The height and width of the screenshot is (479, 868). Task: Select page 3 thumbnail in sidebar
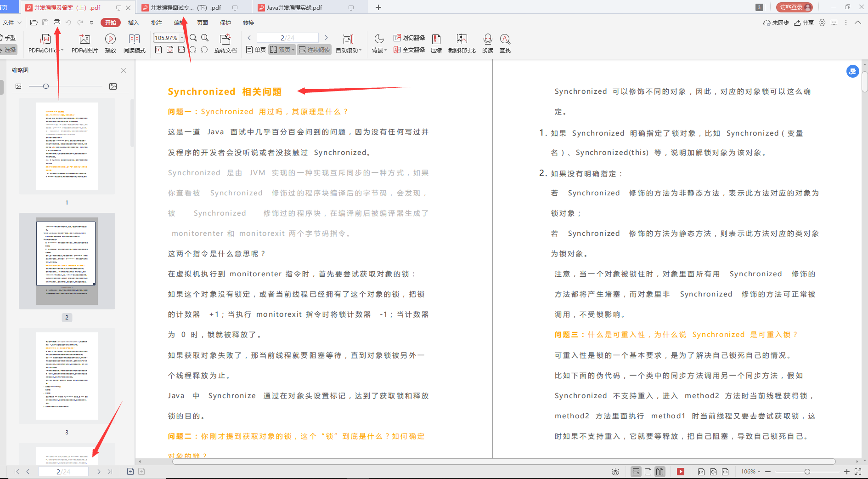tap(67, 376)
